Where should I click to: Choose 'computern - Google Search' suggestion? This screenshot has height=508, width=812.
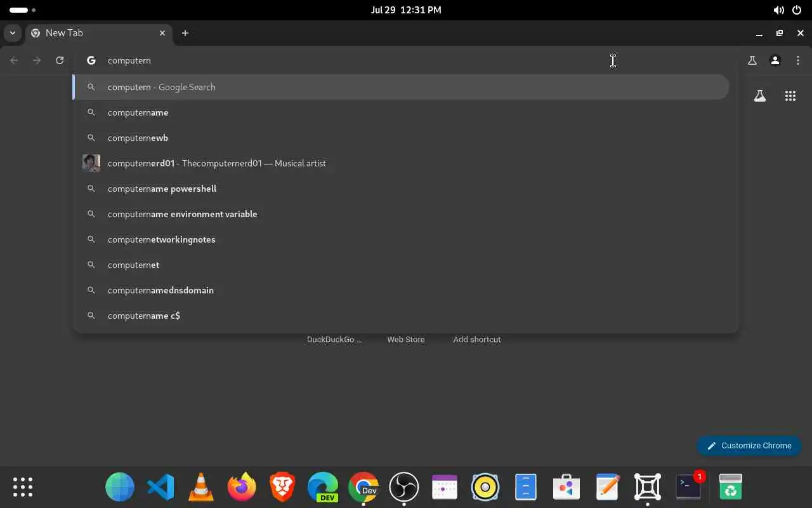pos(401,87)
